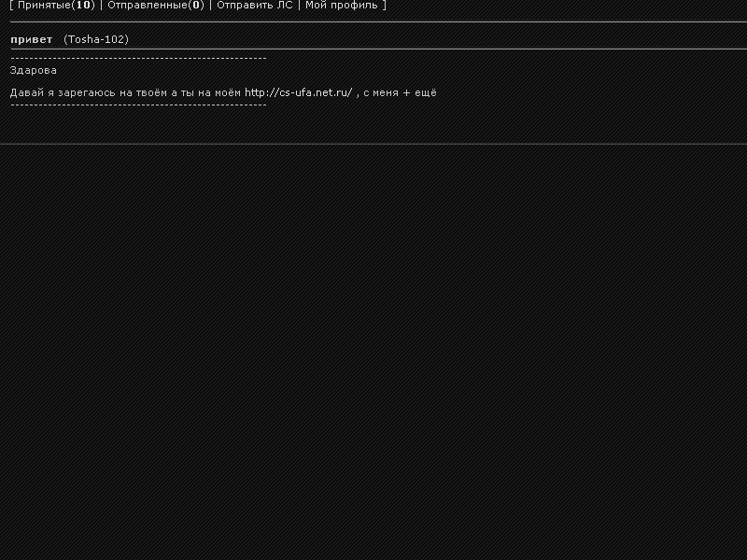Click the greeting text Здарова

[x=34, y=71]
